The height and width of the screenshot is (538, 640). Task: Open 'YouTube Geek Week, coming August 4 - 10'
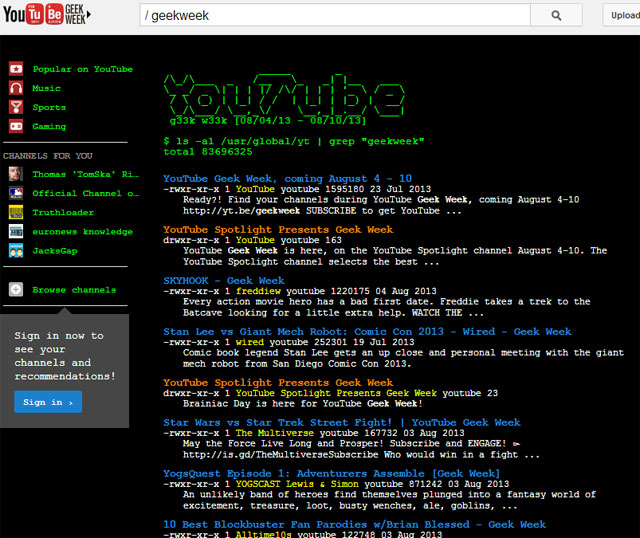pyautogui.click(x=287, y=178)
